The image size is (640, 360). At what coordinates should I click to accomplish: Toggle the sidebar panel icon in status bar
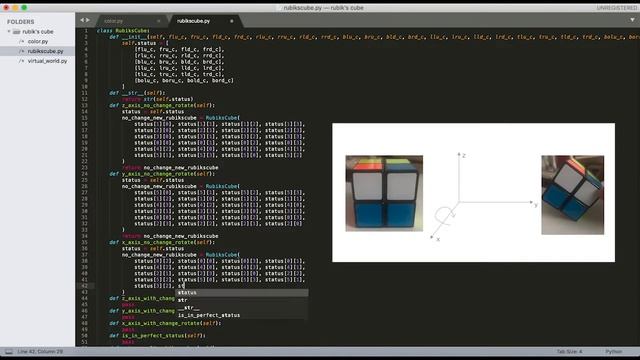point(9,351)
